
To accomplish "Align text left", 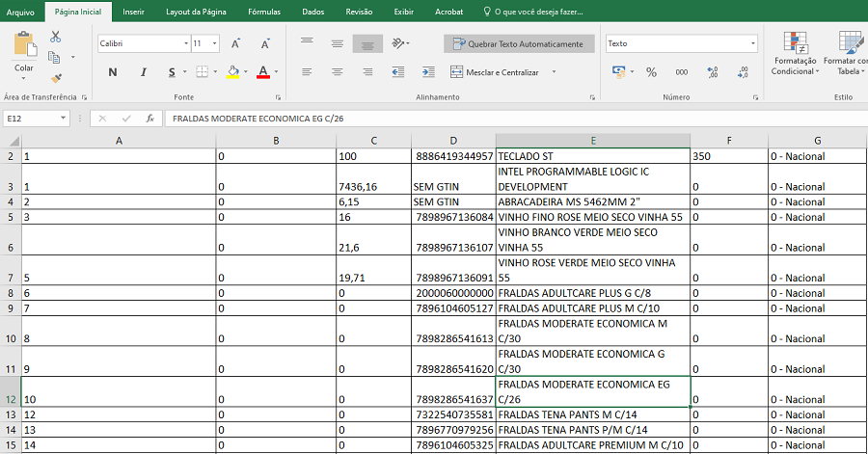I will tap(307, 72).
